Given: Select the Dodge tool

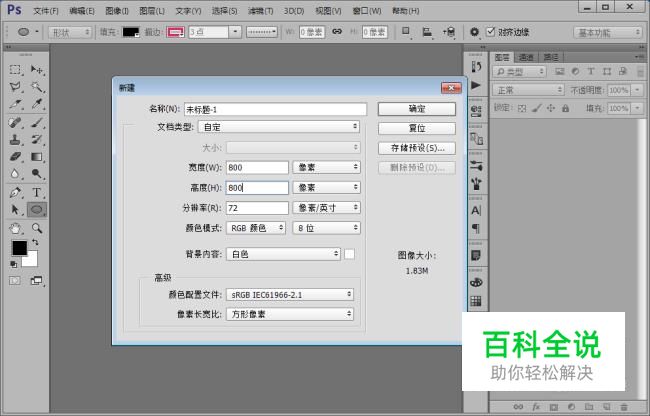Looking at the screenshot, I should point(37,174).
